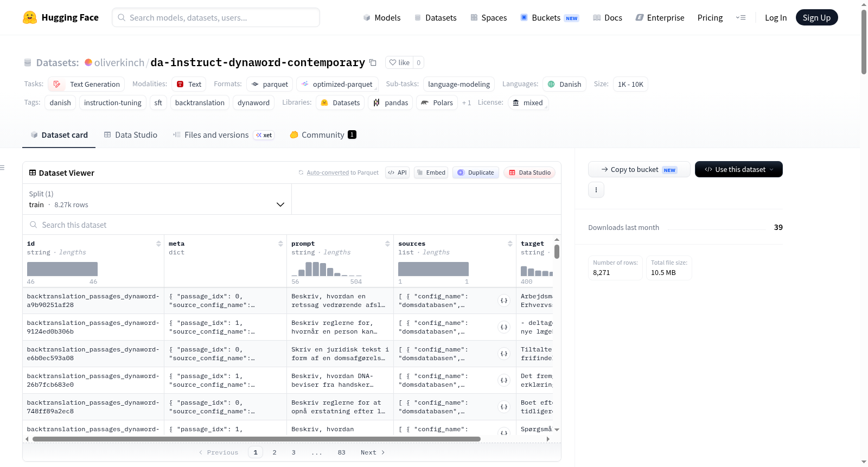Viewport: 868px width, 467px height.
Task: Select the Danish language tag
Action: [x=564, y=84]
